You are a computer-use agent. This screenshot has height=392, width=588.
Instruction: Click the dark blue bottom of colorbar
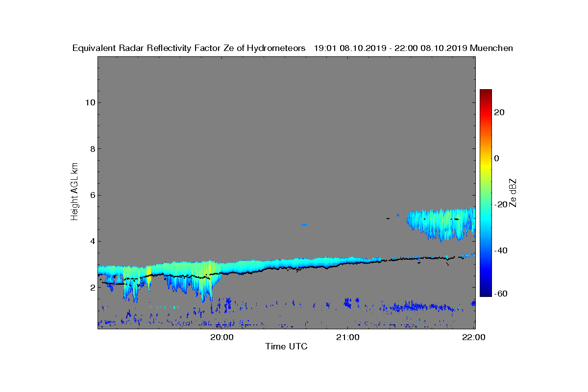click(x=486, y=294)
